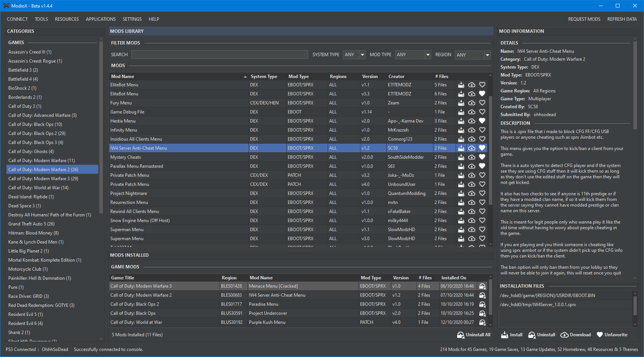Viewport: 644px width, 357px height.
Task: Click download icon for IW4 Server Anti-Cheat Menu
Action: (x=472, y=148)
